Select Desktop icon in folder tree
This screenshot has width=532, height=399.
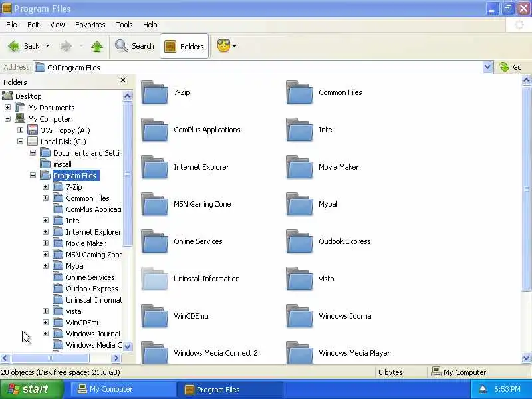tap(7, 96)
